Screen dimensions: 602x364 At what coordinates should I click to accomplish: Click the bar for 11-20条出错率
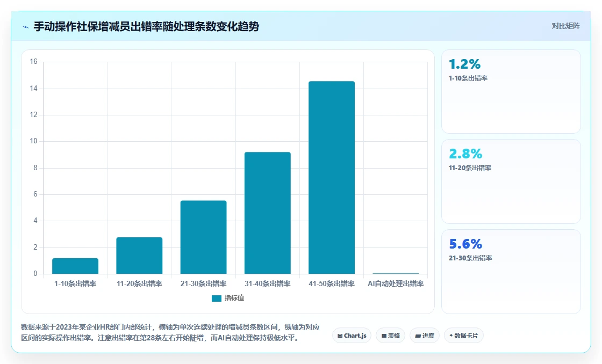point(139,256)
